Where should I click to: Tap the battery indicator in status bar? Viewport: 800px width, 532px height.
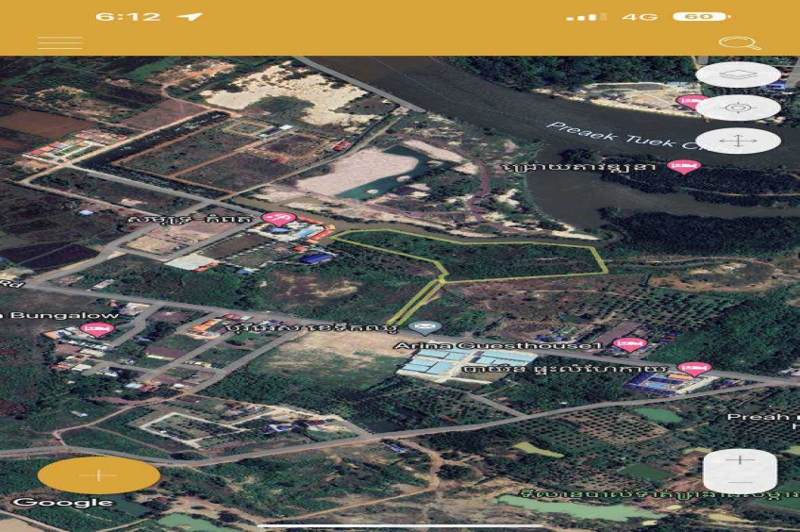pos(700,17)
